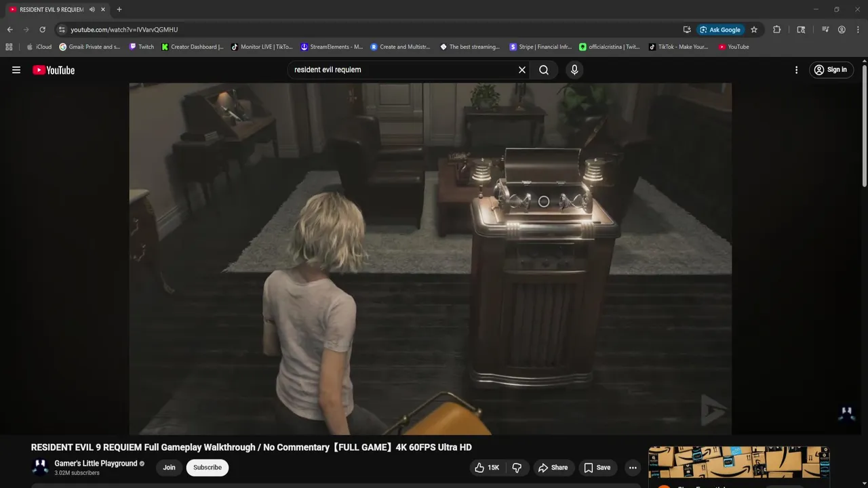Open media controls in browser toolbar
This screenshot has height=488, width=868.
click(x=825, y=30)
